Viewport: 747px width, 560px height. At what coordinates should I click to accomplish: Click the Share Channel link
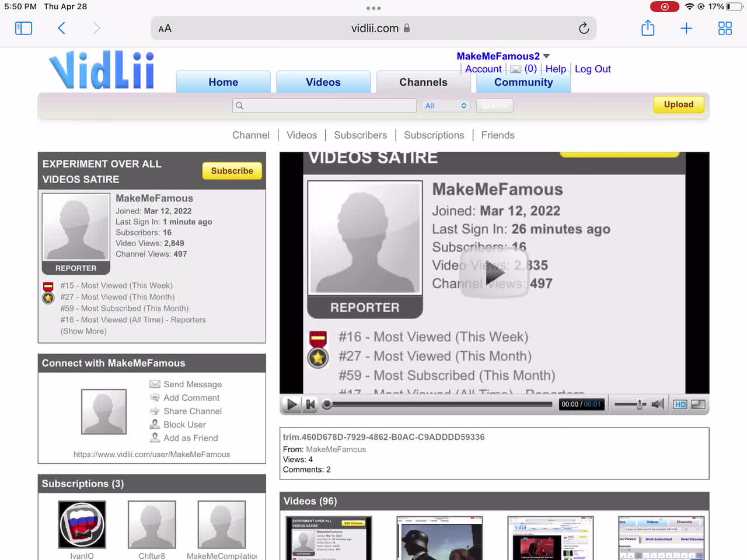pyautogui.click(x=193, y=411)
